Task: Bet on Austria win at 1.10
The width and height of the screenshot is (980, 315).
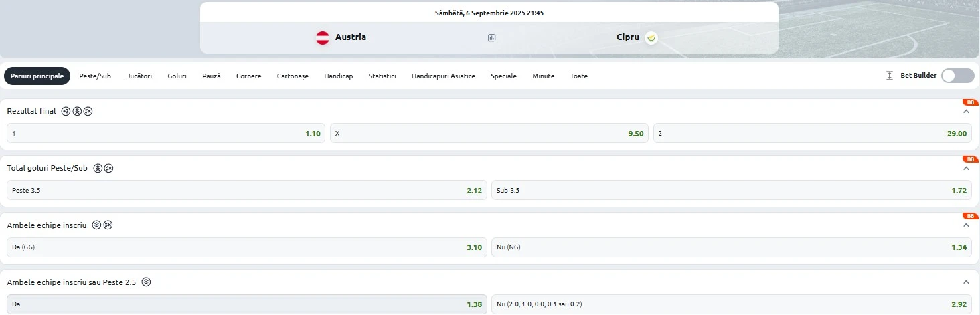Action: tap(166, 133)
